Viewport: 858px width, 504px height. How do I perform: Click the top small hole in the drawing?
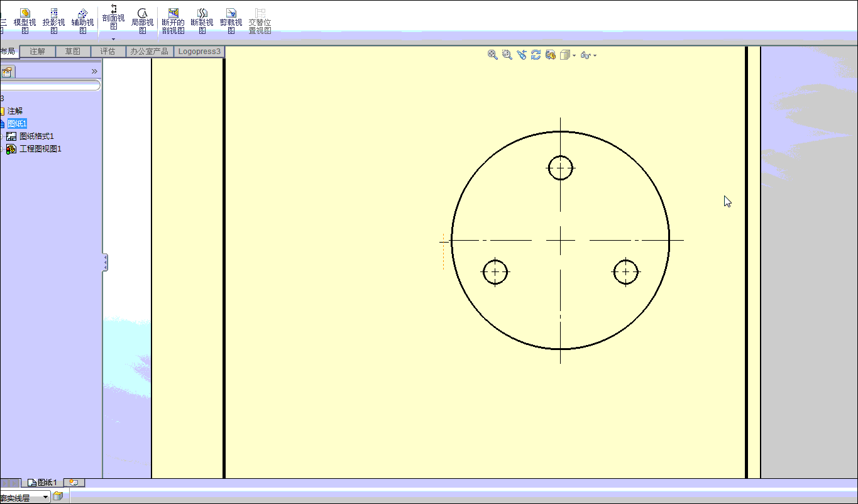point(560,168)
